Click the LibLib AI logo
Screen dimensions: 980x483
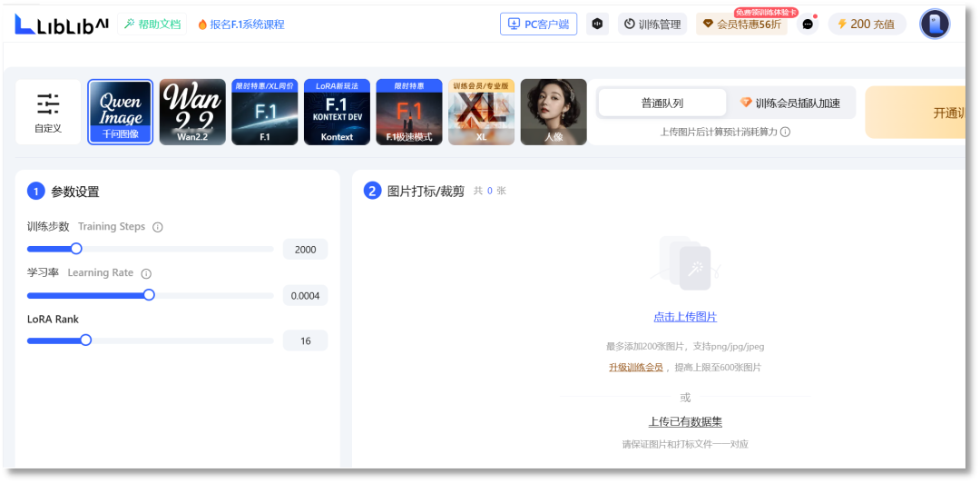(62, 25)
